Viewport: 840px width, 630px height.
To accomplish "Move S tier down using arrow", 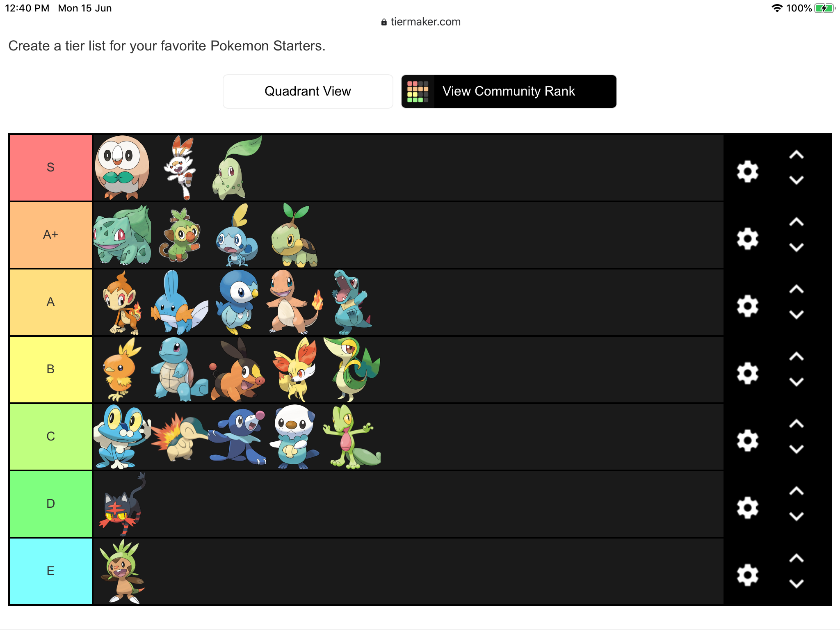I will (797, 179).
